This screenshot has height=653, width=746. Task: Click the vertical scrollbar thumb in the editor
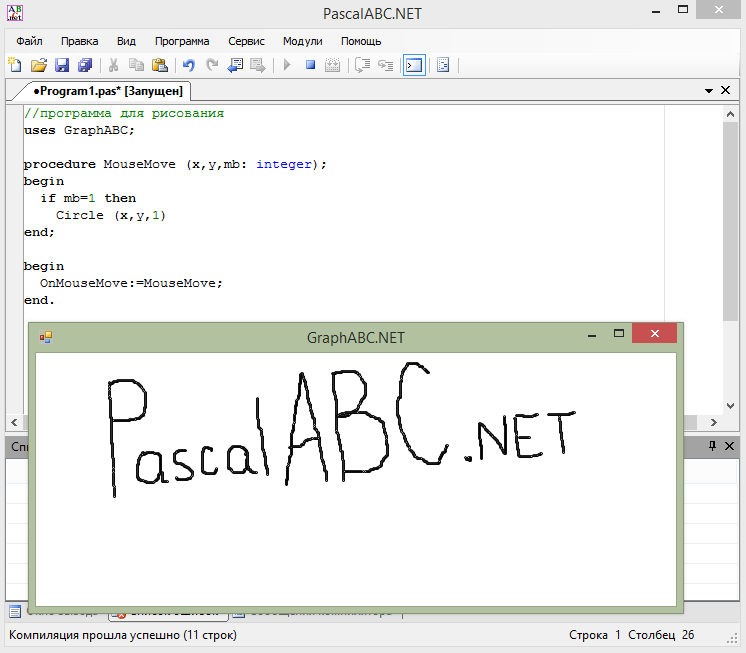[x=730, y=221]
